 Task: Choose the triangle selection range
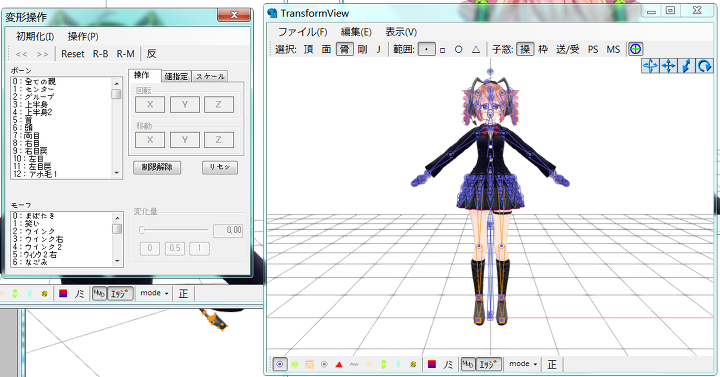[476, 49]
